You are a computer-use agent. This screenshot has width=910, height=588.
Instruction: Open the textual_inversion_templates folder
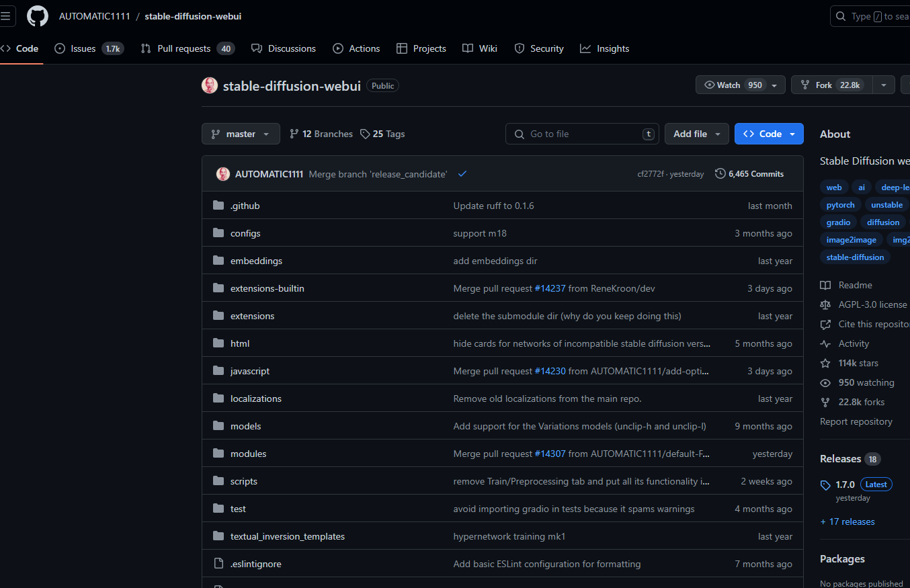coord(288,536)
